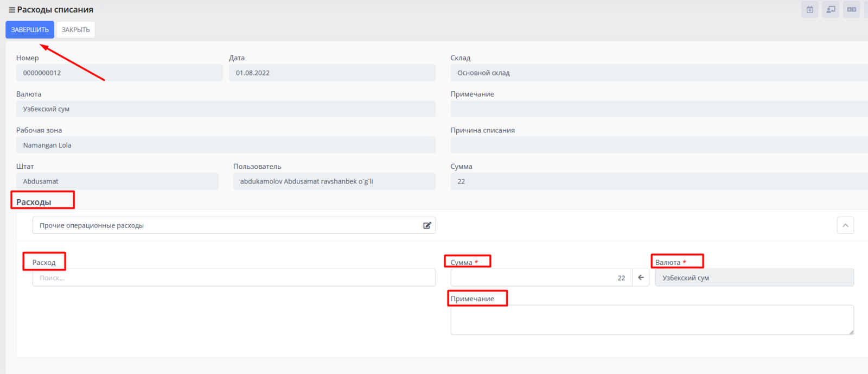Screen dimensions: 868x374
Task: Click edit icon in Прочие операционные расходы
Action: tap(427, 225)
